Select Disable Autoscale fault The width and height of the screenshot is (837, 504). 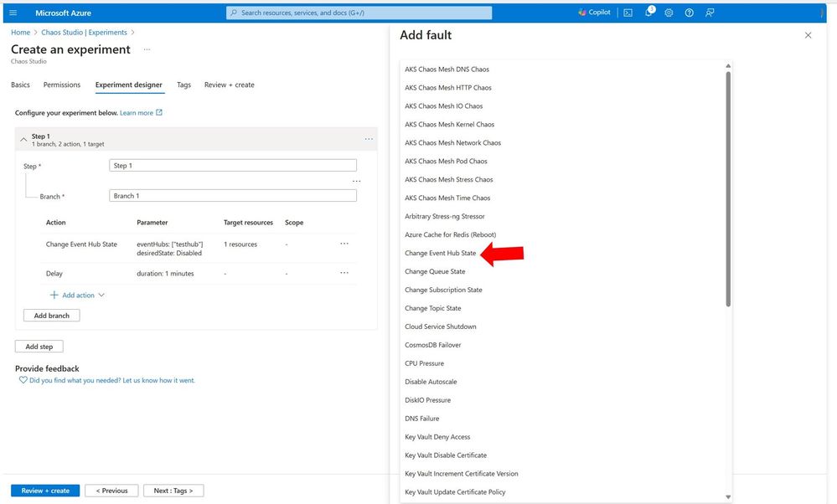[x=431, y=382]
